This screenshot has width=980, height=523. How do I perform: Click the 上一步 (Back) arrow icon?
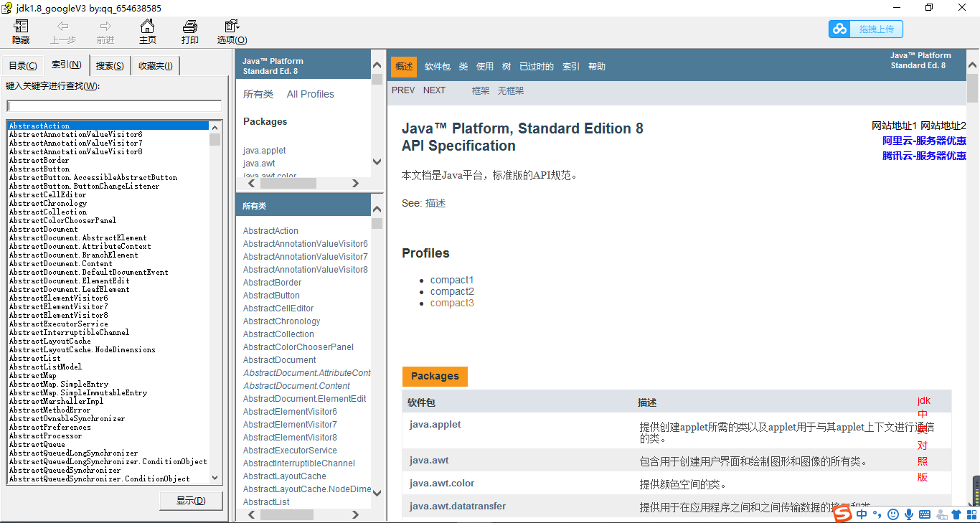pyautogui.click(x=64, y=32)
